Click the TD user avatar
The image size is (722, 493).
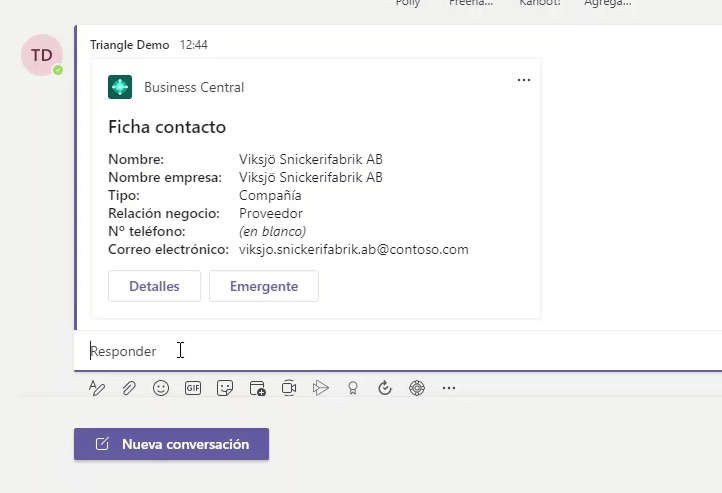[42, 55]
